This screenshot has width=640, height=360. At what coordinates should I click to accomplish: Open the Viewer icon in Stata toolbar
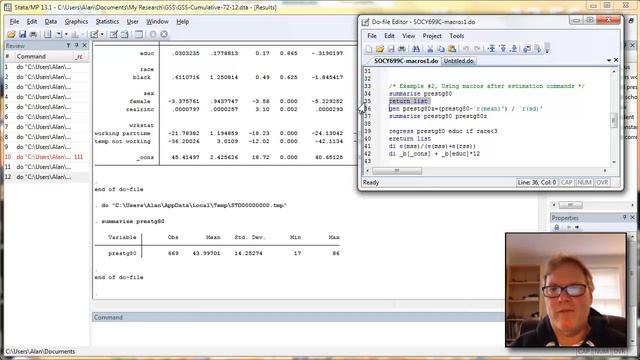(59, 35)
